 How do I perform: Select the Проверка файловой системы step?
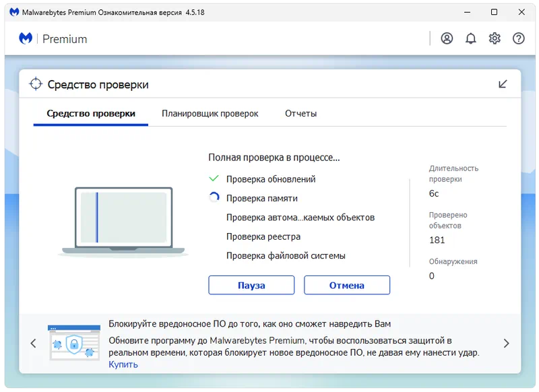286,256
